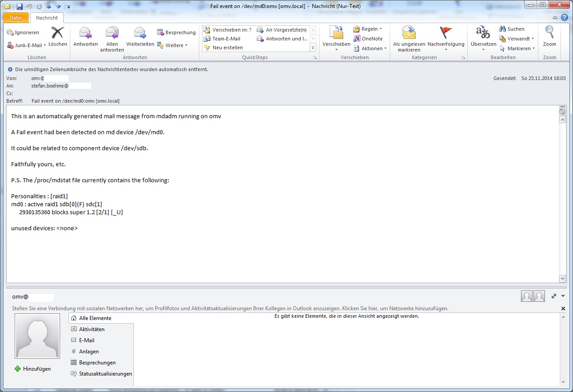Screen dimensions: 573x392
Task: Click the Zoom magnifier button
Action: (x=549, y=36)
